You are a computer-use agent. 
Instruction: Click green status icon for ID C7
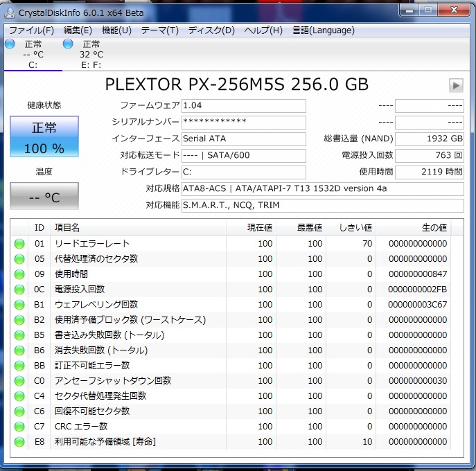19,427
